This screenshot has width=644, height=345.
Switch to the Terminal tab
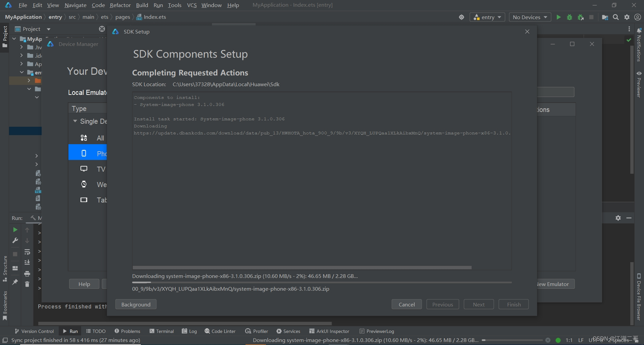(x=162, y=331)
